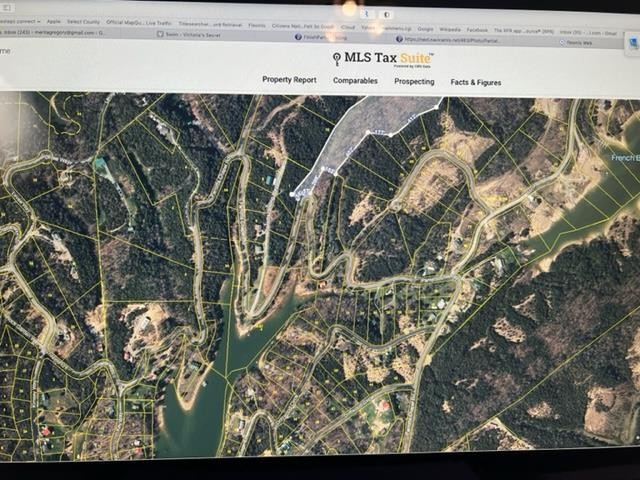Toggle the Safari sidebar icon
This screenshot has height=480, width=640.
7,8
